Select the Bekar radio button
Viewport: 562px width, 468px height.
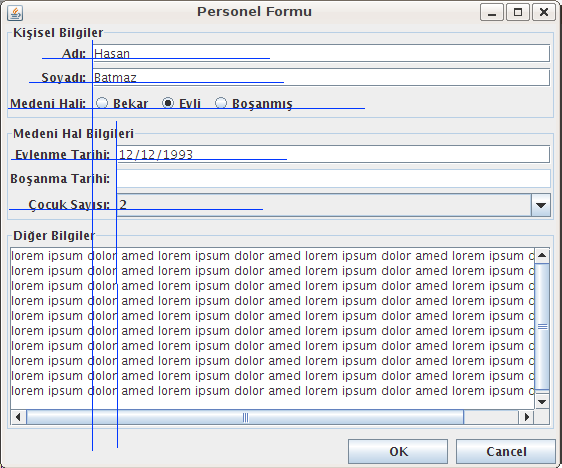point(122,104)
